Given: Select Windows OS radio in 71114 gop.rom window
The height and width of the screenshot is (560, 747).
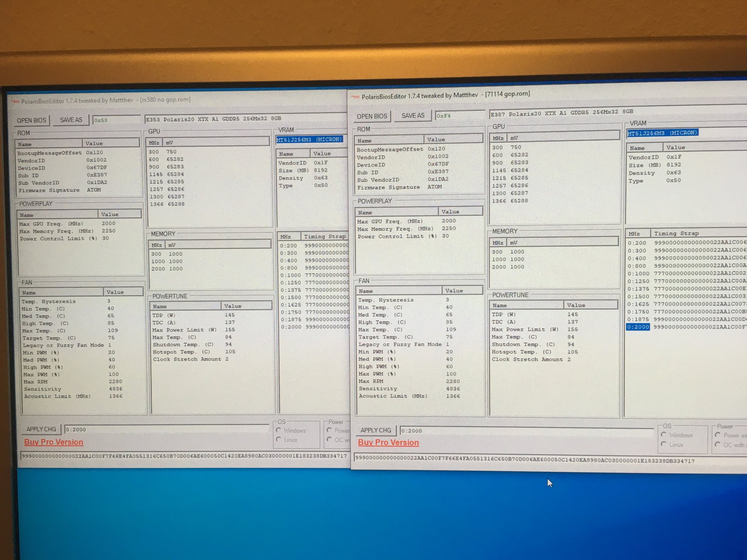Looking at the screenshot, I should (x=664, y=435).
